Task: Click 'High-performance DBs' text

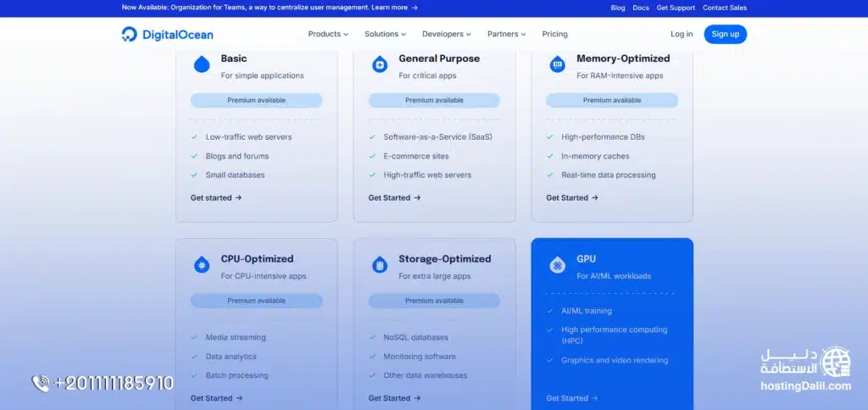Action: point(603,136)
